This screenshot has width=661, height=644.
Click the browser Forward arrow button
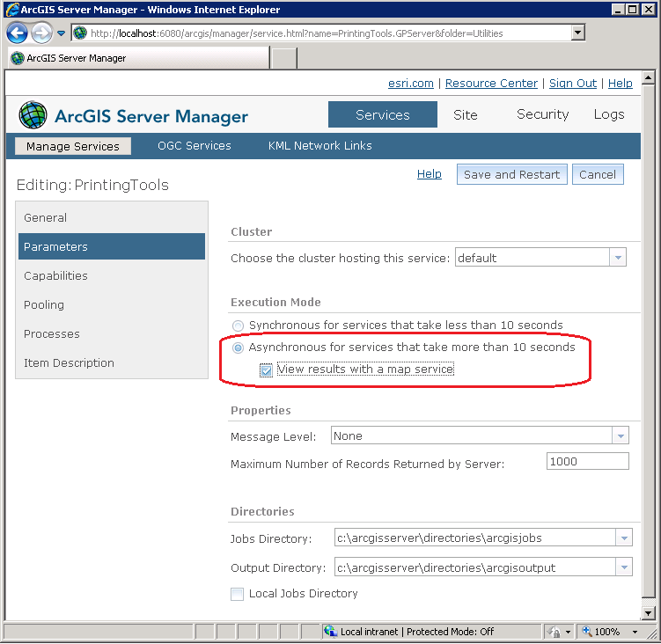pyautogui.click(x=41, y=33)
